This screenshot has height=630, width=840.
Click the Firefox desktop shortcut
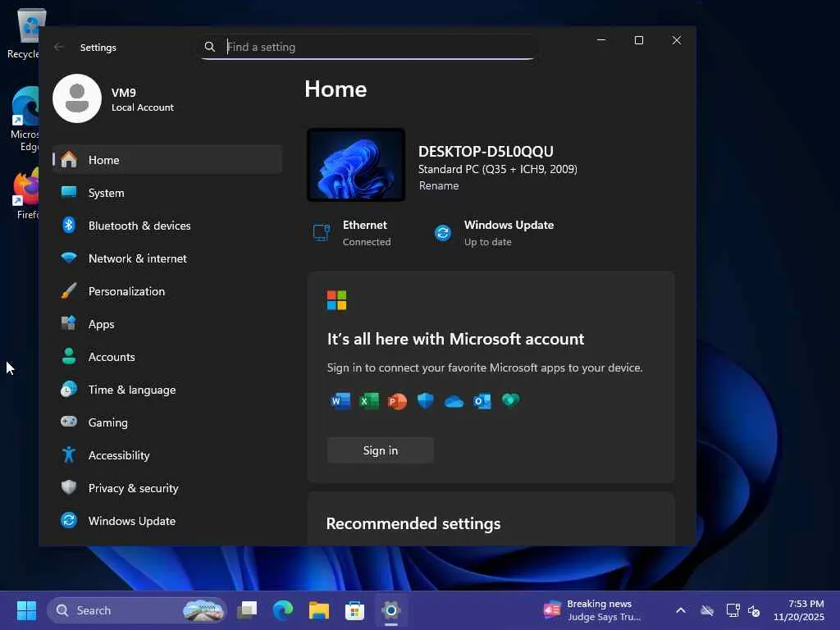(x=26, y=194)
